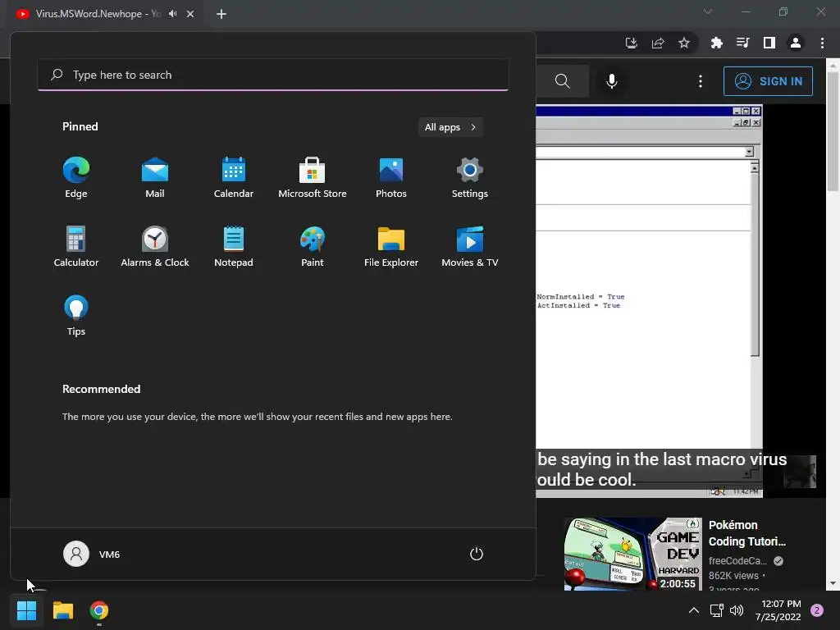
Task: Launch Notepad from pinned apps
Action: pyautogui.click(x=234, y=246)
